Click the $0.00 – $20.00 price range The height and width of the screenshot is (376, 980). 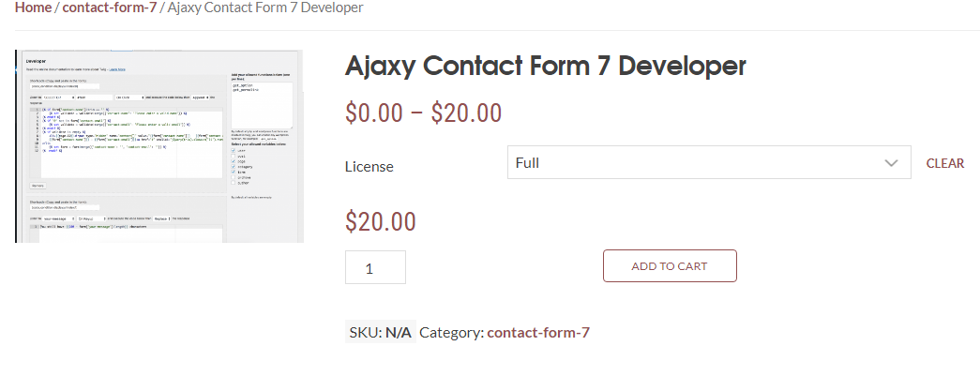click(423, 113)
